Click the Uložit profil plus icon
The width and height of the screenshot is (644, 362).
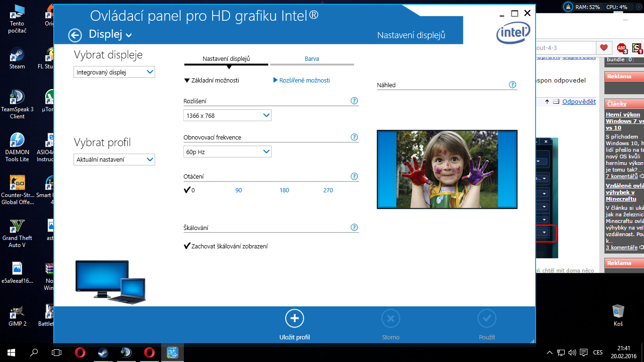point(295,319)
